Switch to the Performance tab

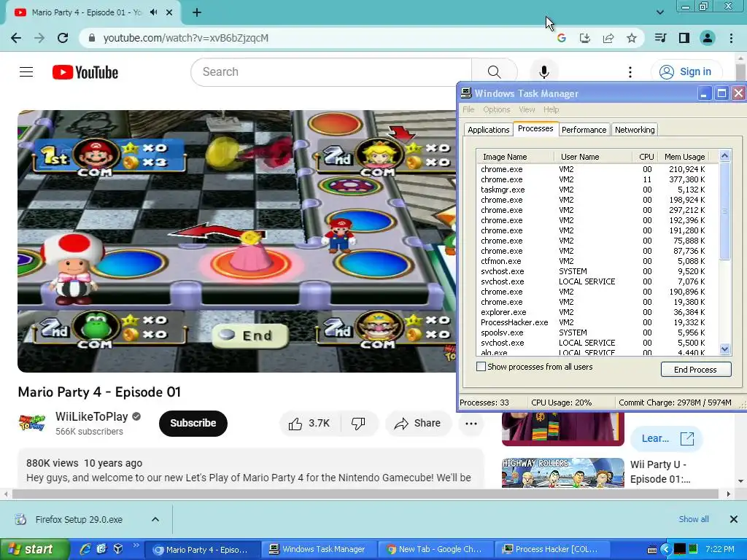(x=584, y=130)
